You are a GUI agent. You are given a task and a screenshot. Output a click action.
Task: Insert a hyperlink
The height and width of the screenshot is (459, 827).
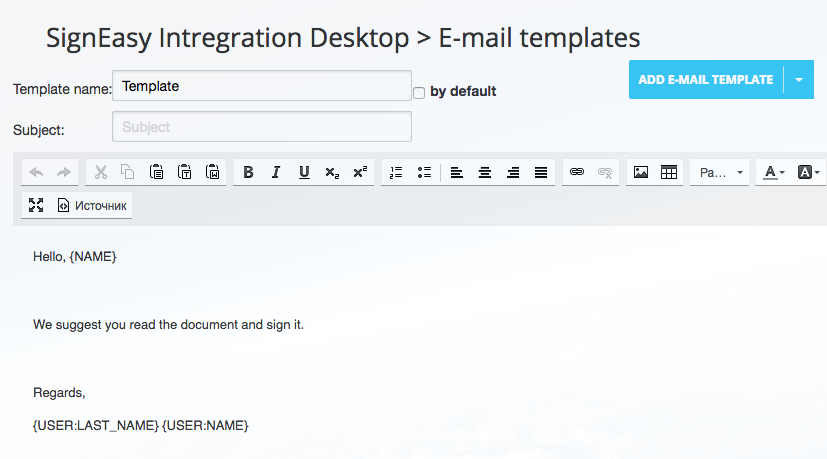pyautogui.click(x=577, y=173)
